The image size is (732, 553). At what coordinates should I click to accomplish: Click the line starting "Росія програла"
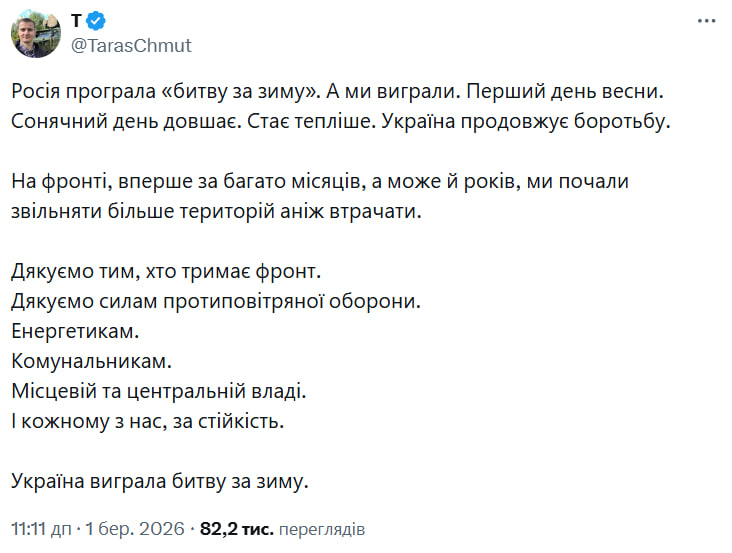click(338, 92)
